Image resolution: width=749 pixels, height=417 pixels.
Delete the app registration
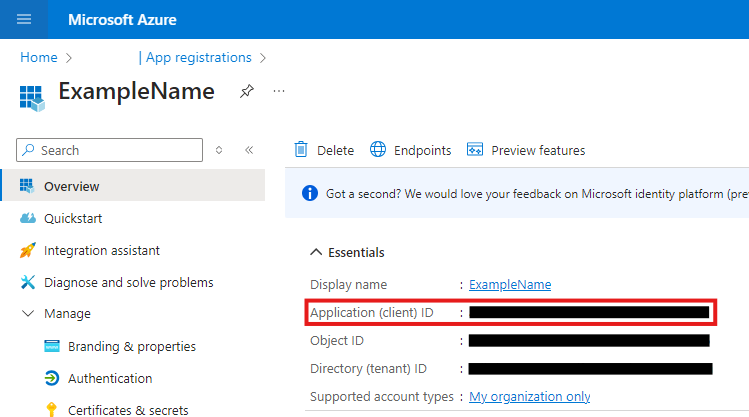point(324,150)
